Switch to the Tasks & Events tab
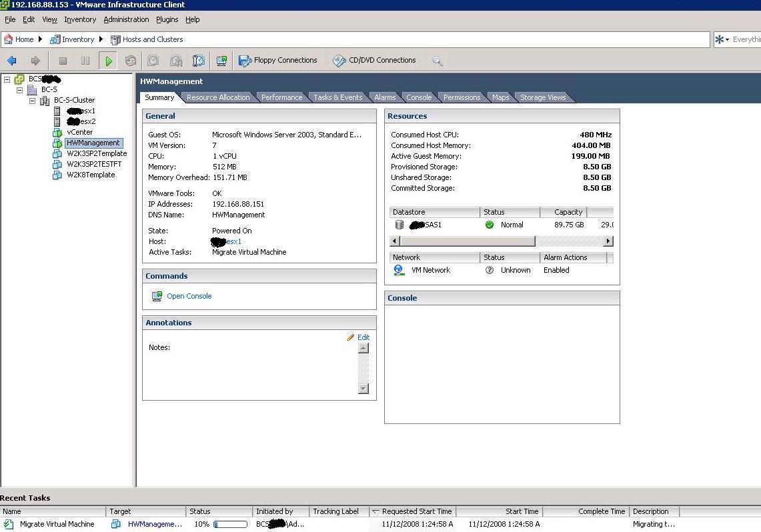 click(x=337, y=97)
